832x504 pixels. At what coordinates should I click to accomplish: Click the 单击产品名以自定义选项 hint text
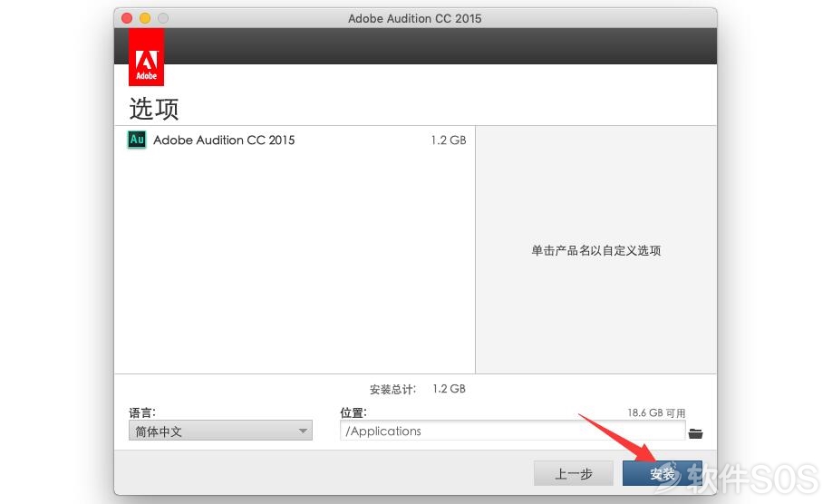(595, 250)
